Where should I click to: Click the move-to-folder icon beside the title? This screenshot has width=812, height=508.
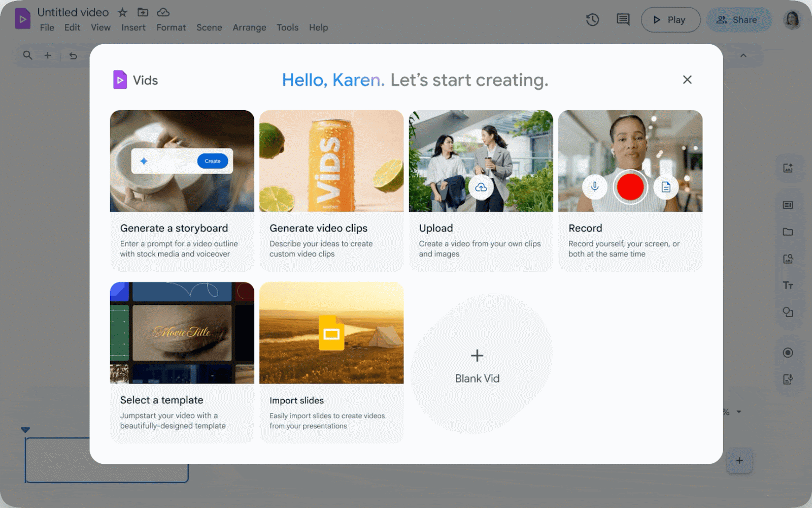point(143,12)
